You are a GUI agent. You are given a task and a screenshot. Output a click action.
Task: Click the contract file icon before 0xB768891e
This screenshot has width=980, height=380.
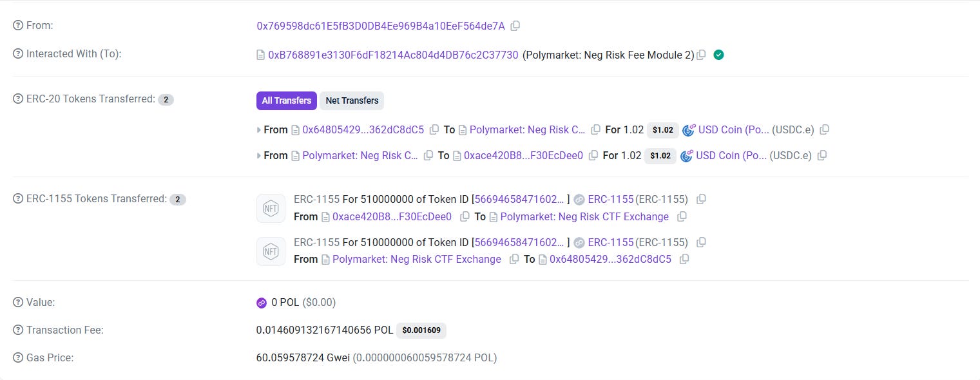pyautogui.click(x=260, y=55)
